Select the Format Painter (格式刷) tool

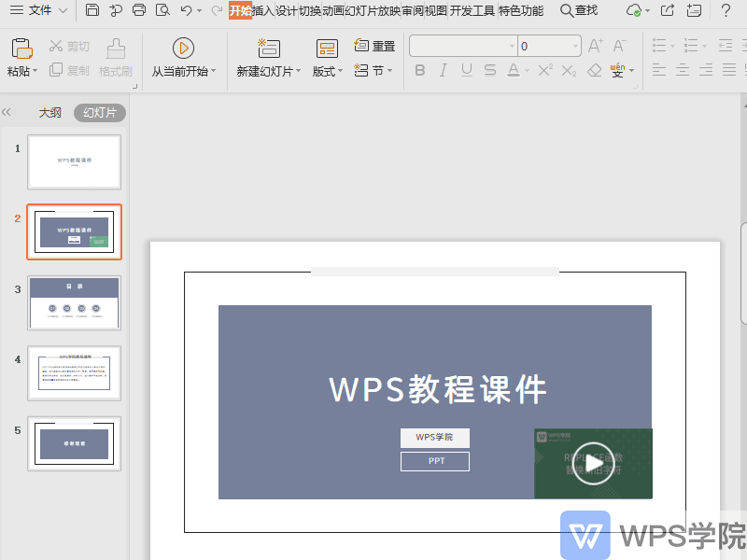[115, 58]
